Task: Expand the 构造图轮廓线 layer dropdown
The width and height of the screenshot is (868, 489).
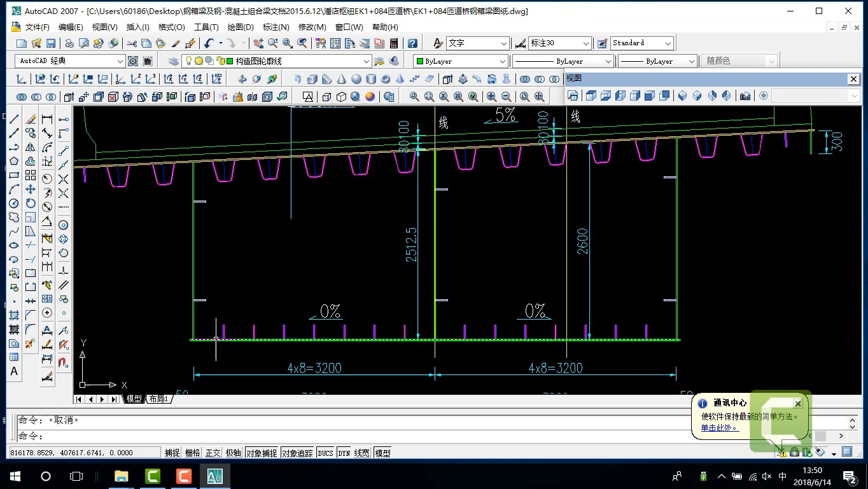Action: click(366, 61)
